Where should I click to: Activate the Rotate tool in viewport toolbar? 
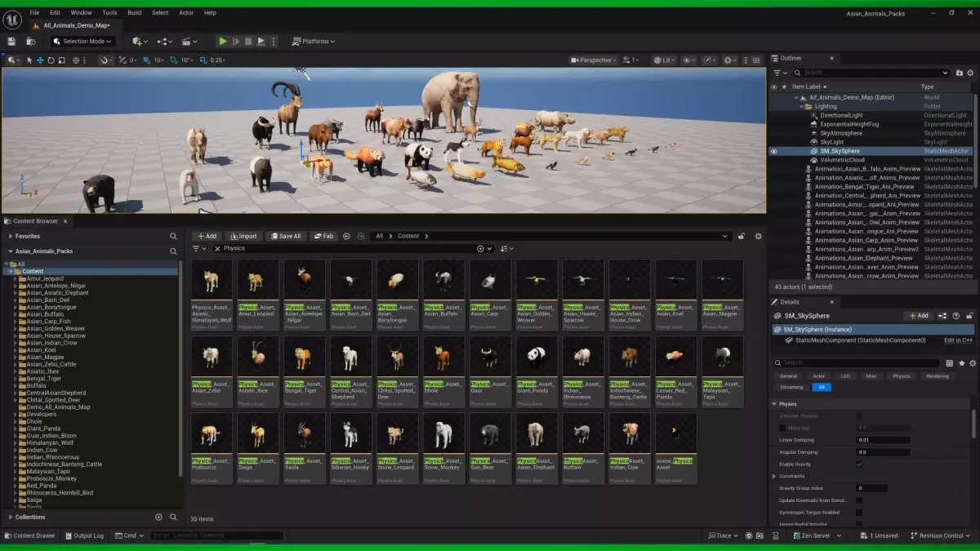51,60
